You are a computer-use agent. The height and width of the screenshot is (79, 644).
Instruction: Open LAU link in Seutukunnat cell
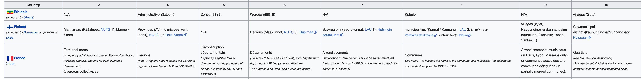point(368,30)
